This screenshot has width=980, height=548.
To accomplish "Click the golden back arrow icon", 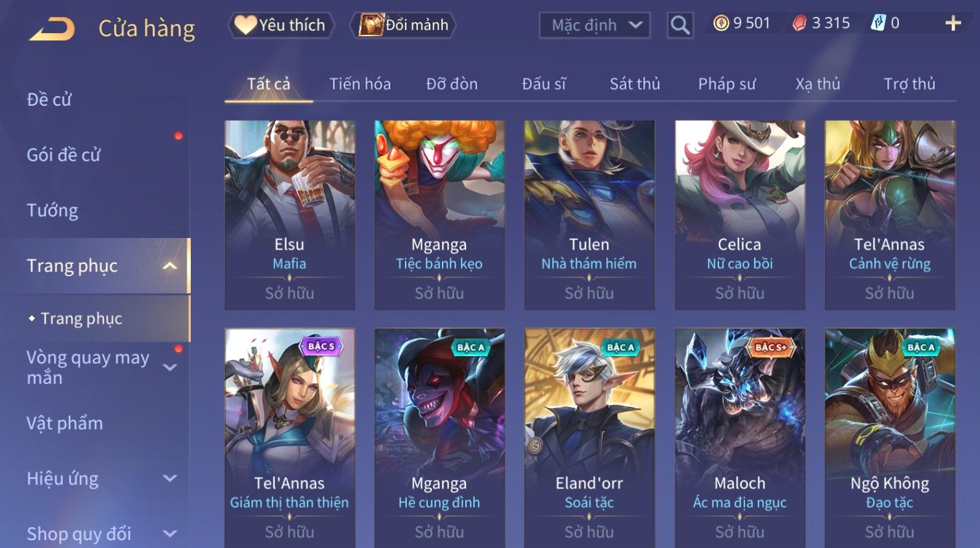I will [52, 29].
